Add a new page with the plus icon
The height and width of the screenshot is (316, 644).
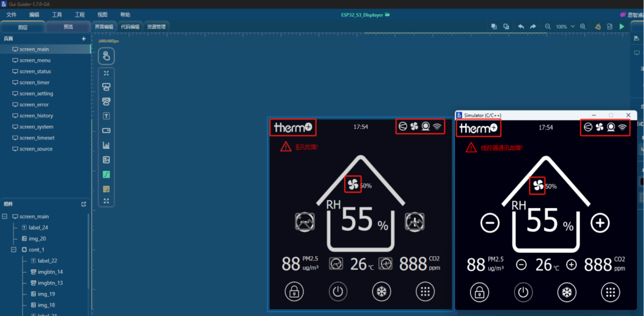pos(84,39)
